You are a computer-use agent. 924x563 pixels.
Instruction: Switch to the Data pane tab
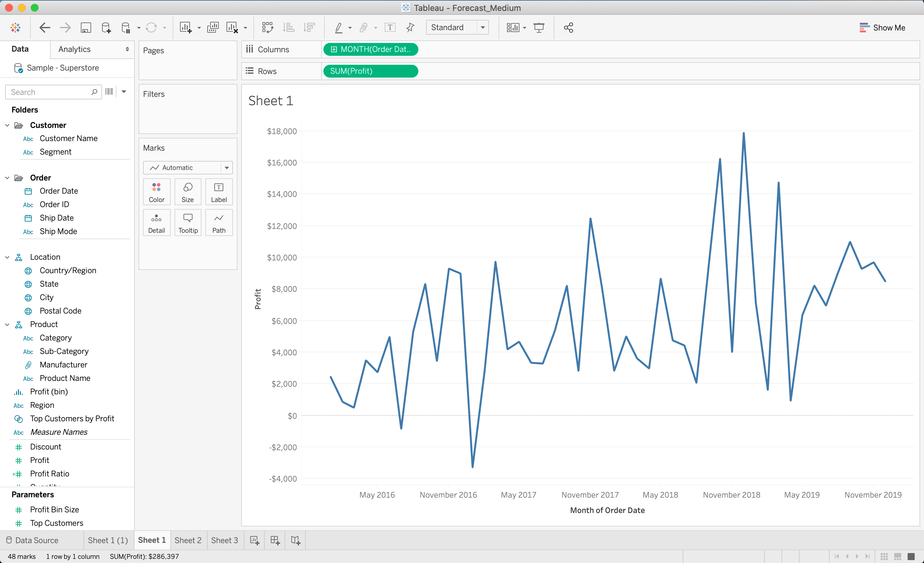20,49
